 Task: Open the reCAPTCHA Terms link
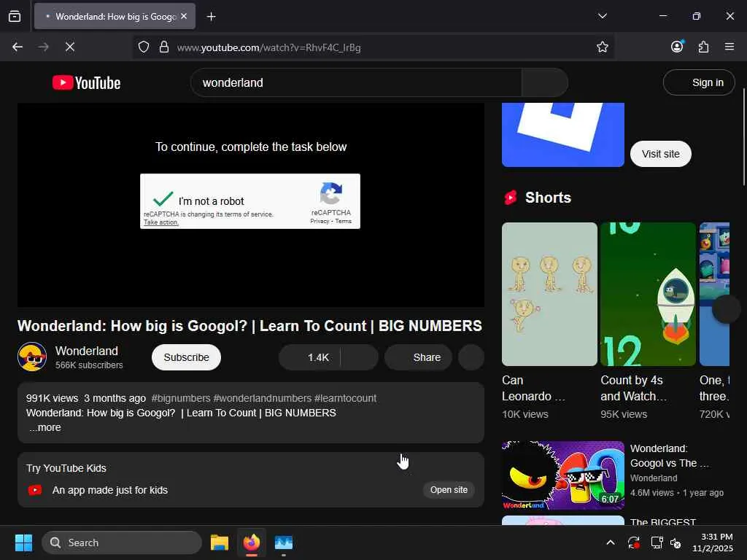point(343,221)
